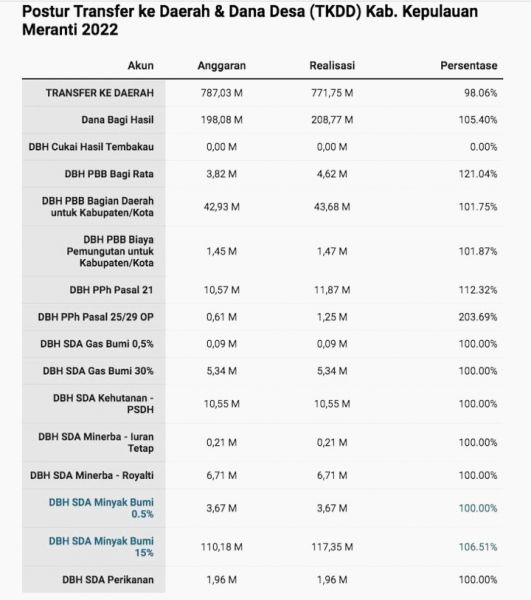Click the 787,03 M anggaran value
This screenshot has width=531, height=600.
pyautogui.click(x=222, y=93)
